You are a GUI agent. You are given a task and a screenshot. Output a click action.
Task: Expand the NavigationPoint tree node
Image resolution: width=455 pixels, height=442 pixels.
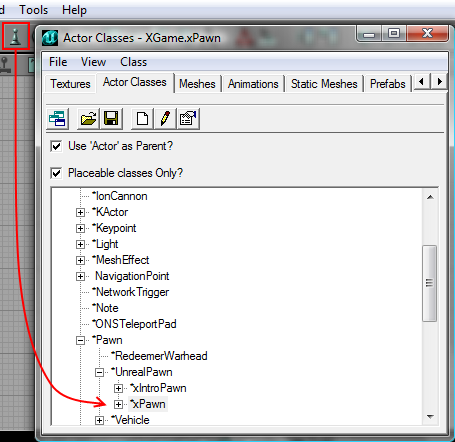(x=80, y=276)
